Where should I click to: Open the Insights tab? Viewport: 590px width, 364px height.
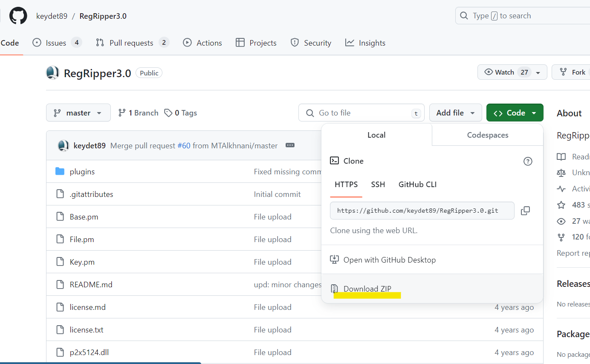click(x=365, y=43)
